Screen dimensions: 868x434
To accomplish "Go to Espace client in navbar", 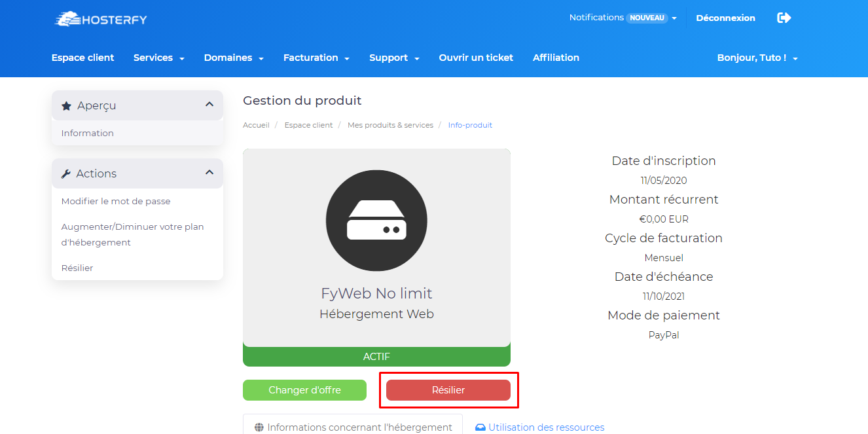I will click(82, 58).
